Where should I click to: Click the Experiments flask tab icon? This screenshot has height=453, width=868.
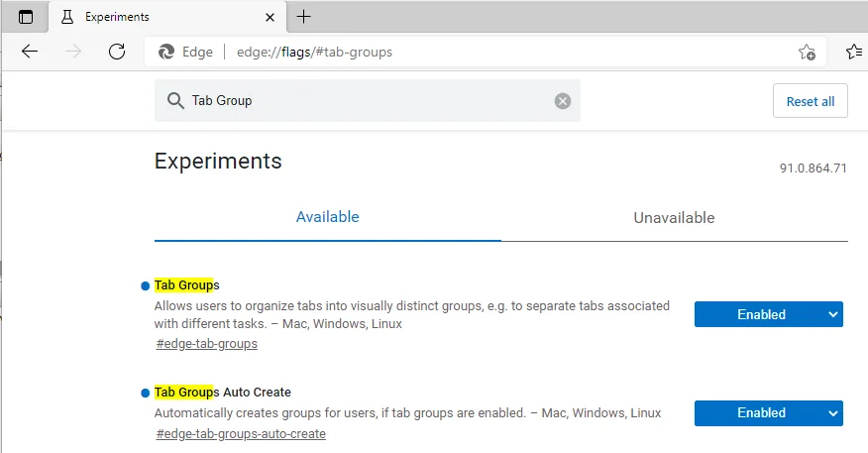pos(67,17)
